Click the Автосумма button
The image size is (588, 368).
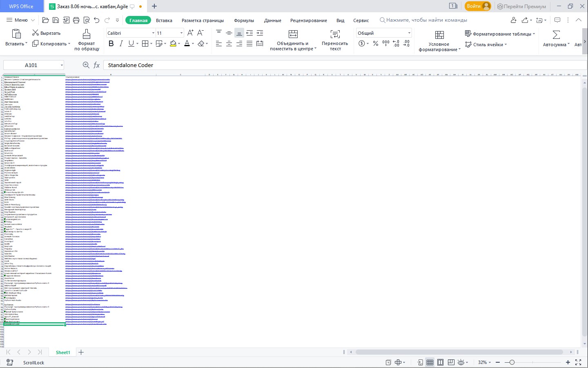[x=556, y=39]
